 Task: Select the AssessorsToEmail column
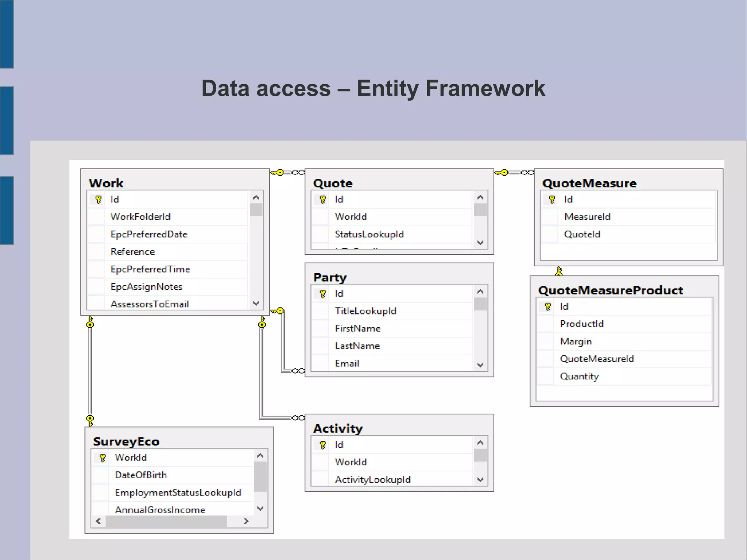(168, 304)
